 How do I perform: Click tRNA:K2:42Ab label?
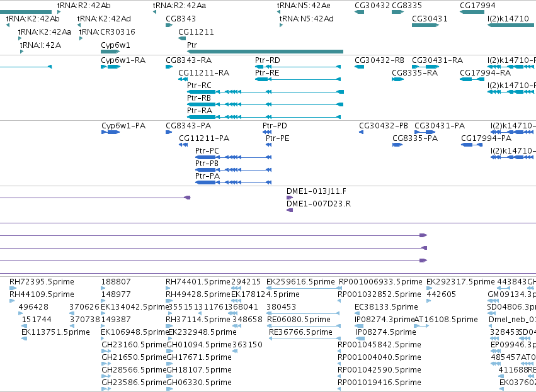pyautogui.click(x=33, y=19)
